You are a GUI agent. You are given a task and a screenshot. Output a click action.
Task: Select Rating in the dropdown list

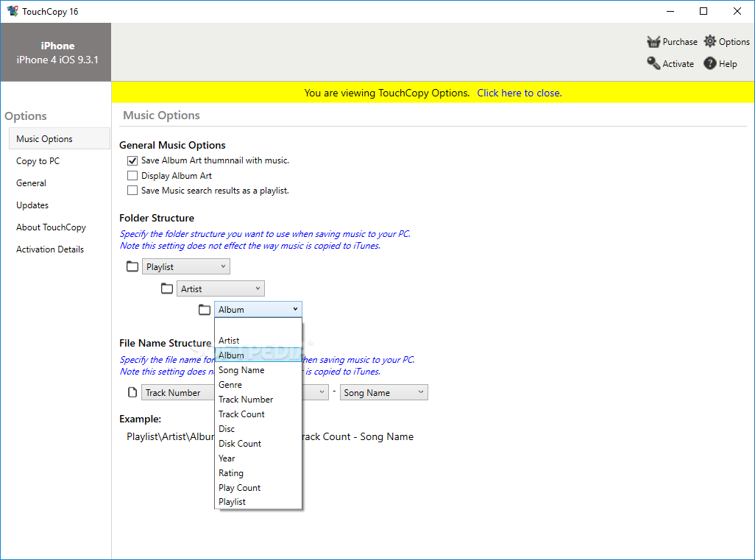[x=258, y=473]
